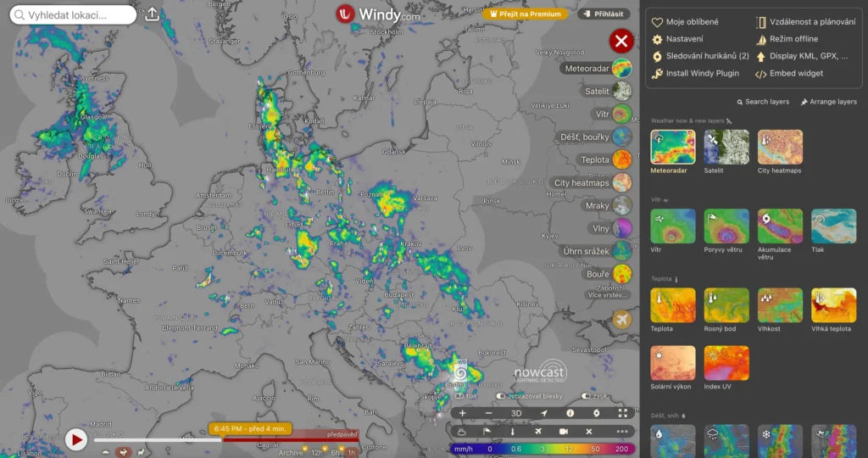The width and height of the screenshot is (868, 458).
Task: Select City heatmaps thumbnail in panel
Action: click(780, 147)
